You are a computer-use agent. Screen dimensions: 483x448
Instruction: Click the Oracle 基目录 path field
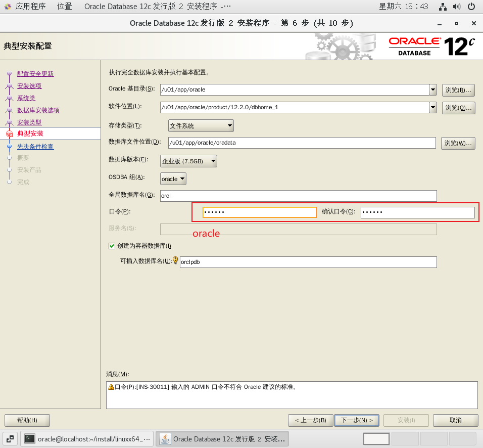coord(295,89)
